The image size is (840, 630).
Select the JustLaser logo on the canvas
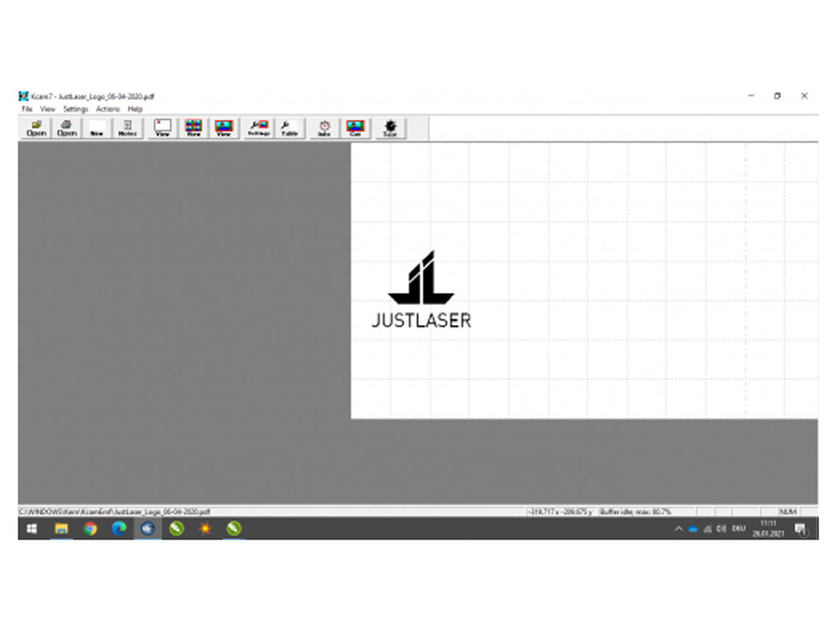tap(421, 289)
